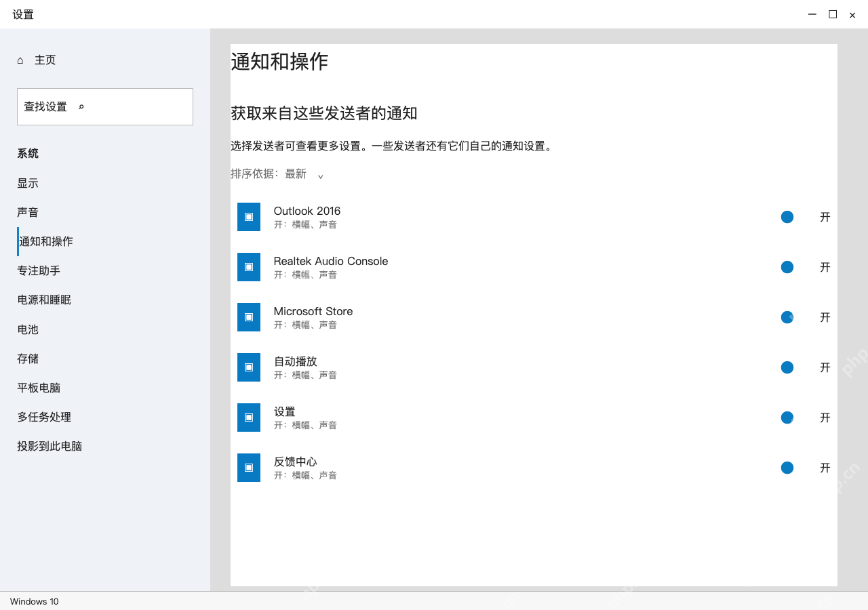
Task: Toggle Realtek Audio Console notifications switch
Action: tap(787, 267)
